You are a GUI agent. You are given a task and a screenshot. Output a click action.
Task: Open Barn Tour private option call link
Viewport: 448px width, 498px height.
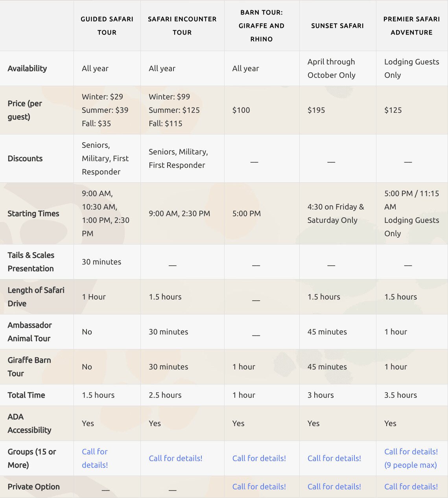(x=259, y=487)
